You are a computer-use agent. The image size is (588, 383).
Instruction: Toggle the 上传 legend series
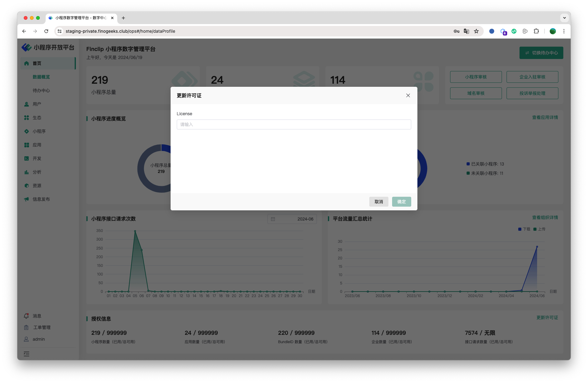539,229
